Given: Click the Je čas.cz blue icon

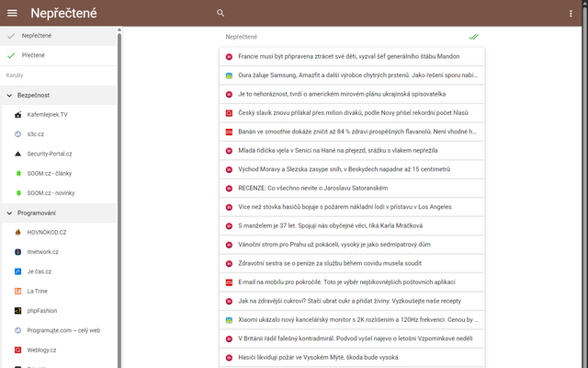Looking at the screenshot, I should (17, 271).
